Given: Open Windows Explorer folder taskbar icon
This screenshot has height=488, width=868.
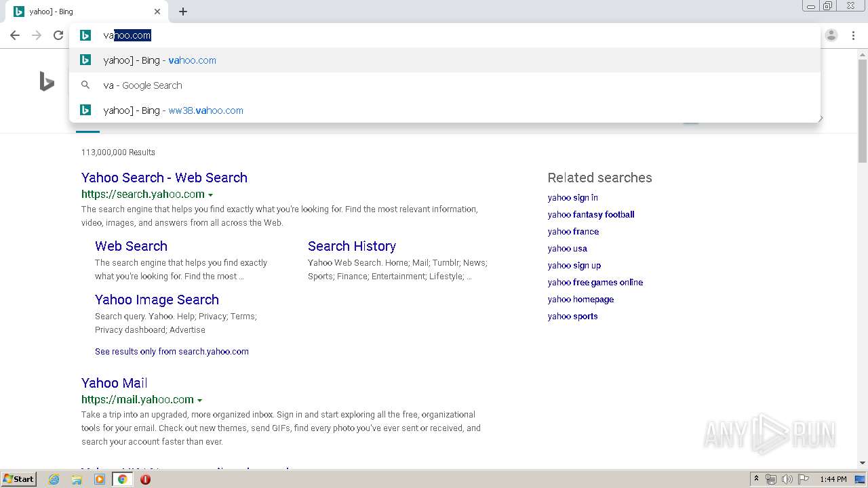Looking at the screenshot, I should click(77, 479).
